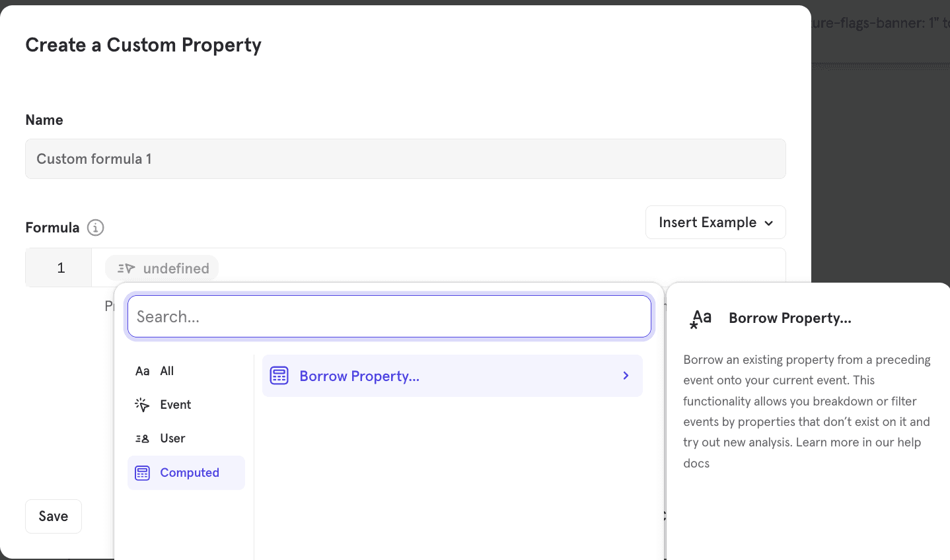Viewport: 950px width, 560px height.
Task: Click the Aa icon beside All
Action: [x=142, y=371]
